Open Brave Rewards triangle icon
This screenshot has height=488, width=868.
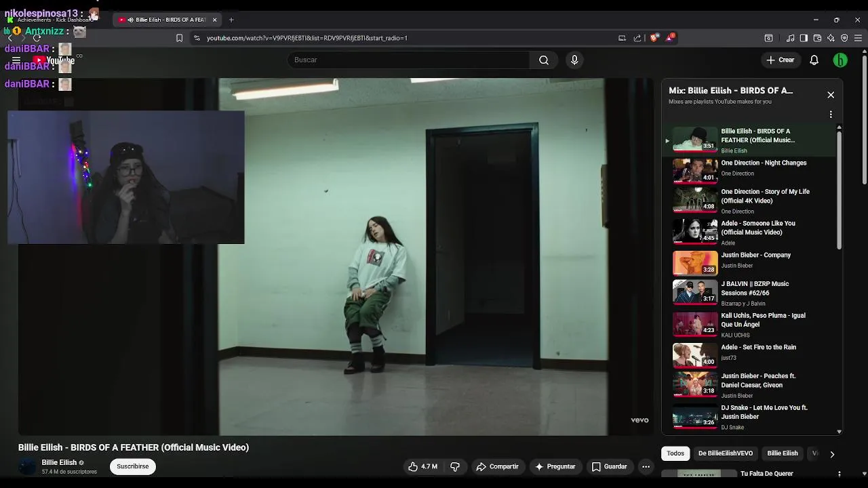pos(670,37)
